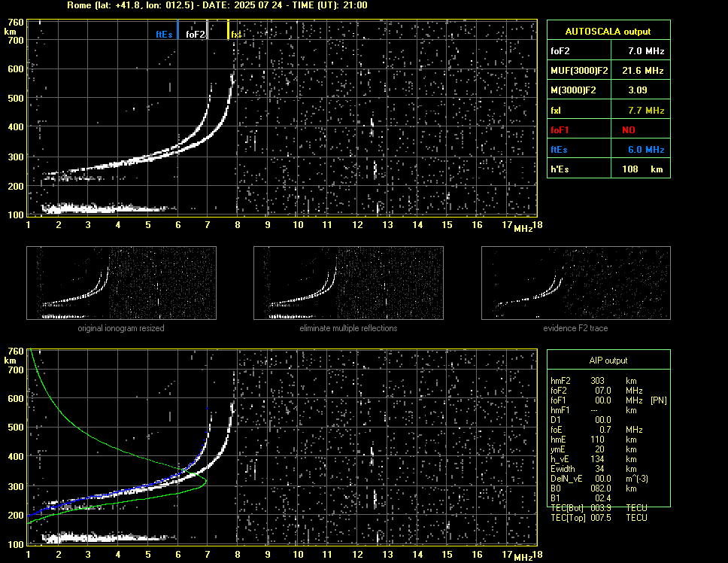Viewport: 728px width, 563px height.
Task: Click the 12 tick label on upper frequency axis
Action: pyautogui.click(x=357, y=225)
